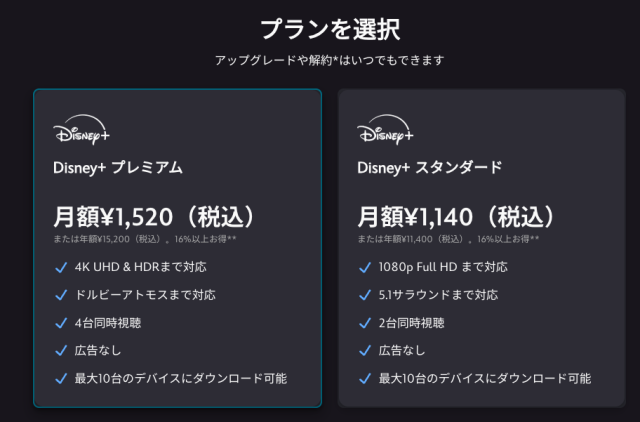Viewport: 640px width, 422px height.
Task: Click checkmark beside 1080p Full HD まで対応
Action: (x=364, y=267)
